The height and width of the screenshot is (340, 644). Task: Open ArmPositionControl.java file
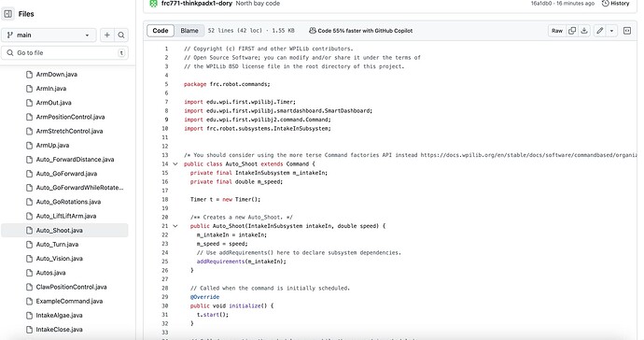[70, 117]
